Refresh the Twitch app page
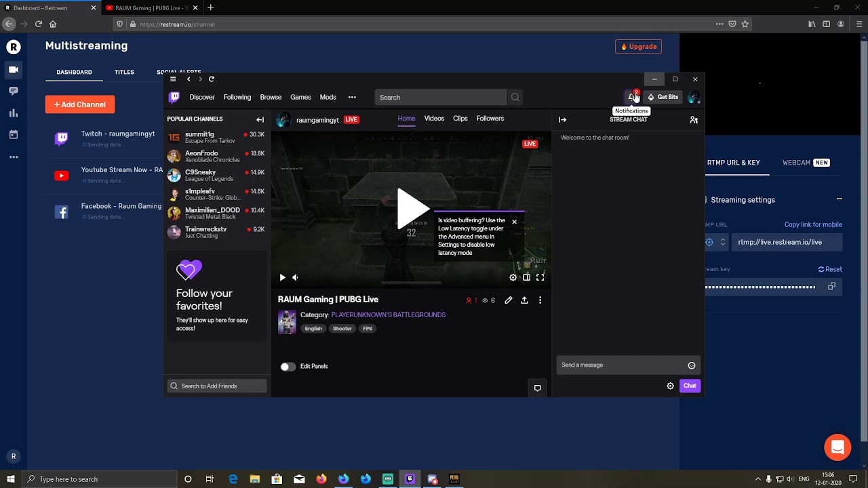868x488 pixels. [212, 79]
